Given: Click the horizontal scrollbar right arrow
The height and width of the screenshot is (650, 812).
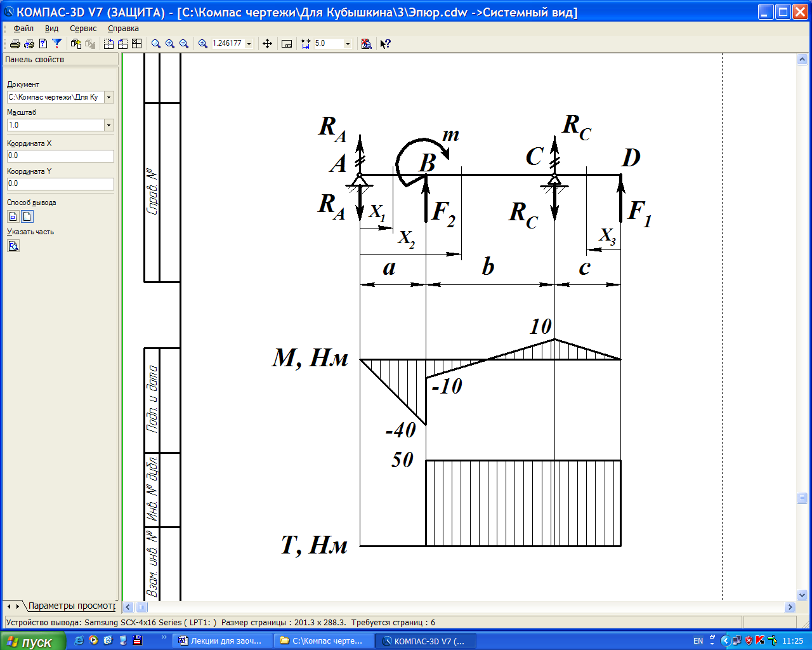Looking at the screenshot, I should [790, 607].
